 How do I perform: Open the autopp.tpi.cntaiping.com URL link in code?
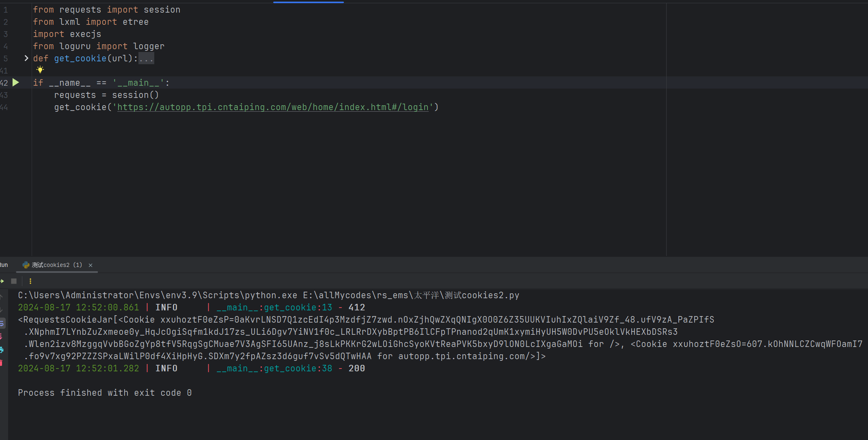273,107
